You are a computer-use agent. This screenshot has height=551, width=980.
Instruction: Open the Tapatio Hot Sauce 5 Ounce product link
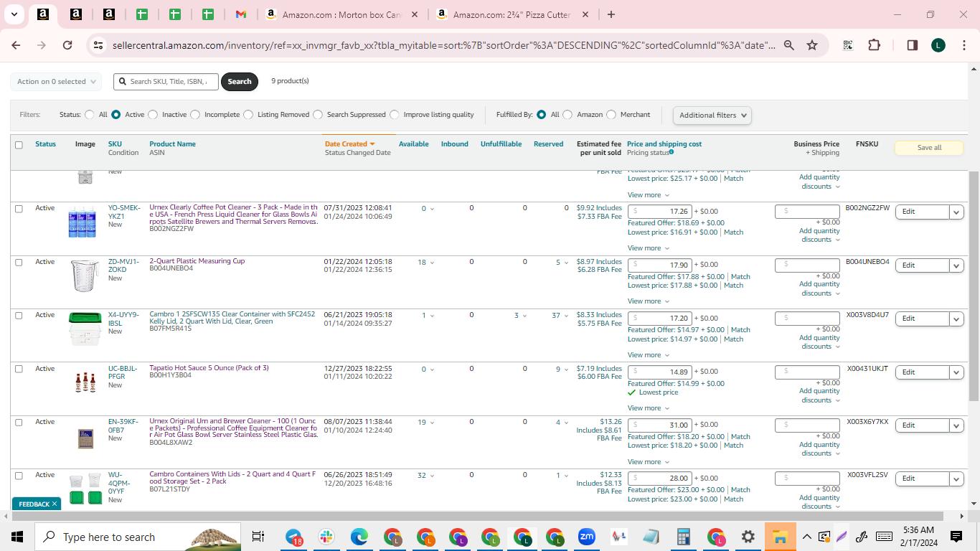[209, 368]
